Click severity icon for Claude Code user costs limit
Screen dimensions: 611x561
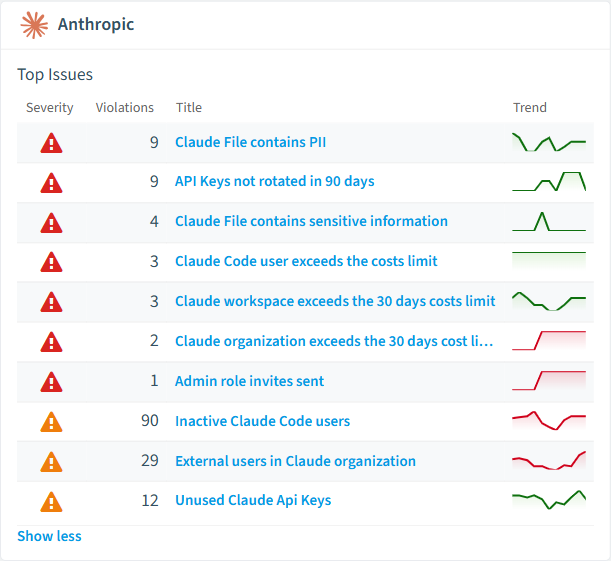(51, 262)
